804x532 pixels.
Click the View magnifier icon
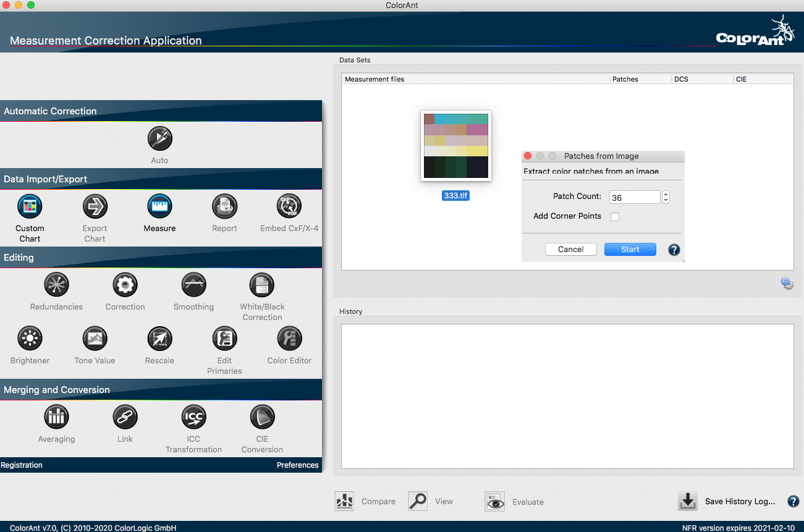tap(418, 501)
